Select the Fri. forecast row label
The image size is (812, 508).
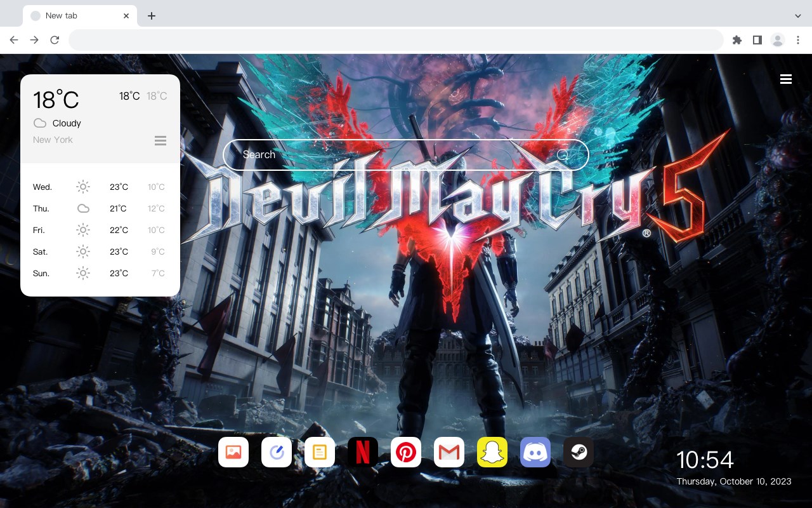[x=39, y=230]
